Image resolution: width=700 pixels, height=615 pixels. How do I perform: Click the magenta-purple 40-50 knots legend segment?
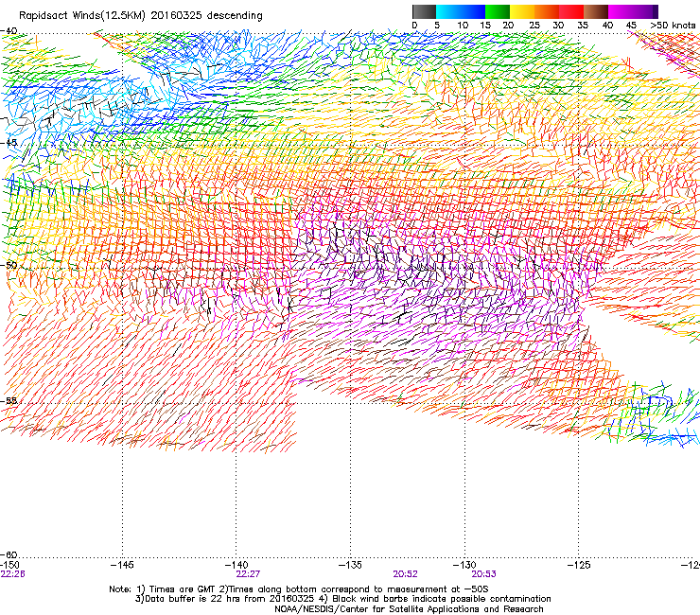(x=633, y=11)
